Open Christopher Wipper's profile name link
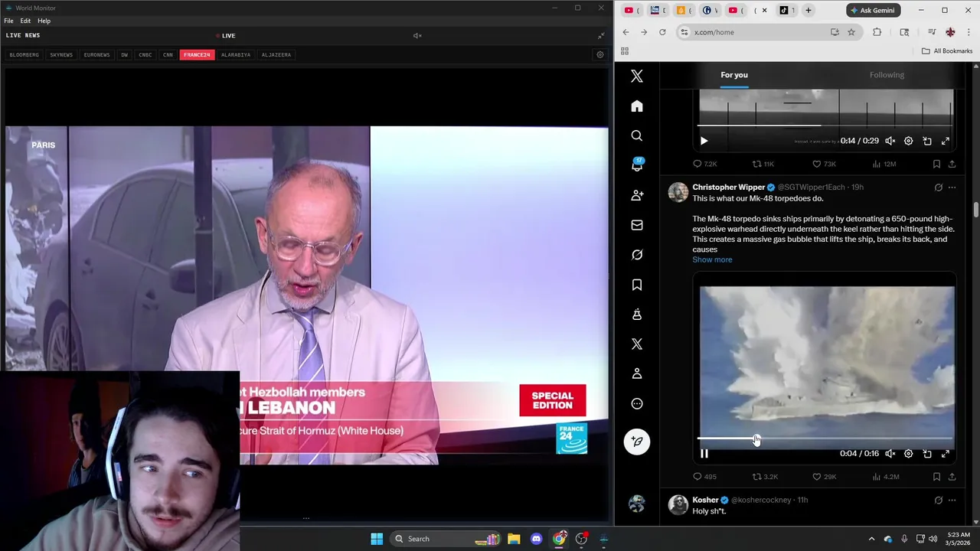This screenshot has width=980, height=551. (x=728, y=187)
